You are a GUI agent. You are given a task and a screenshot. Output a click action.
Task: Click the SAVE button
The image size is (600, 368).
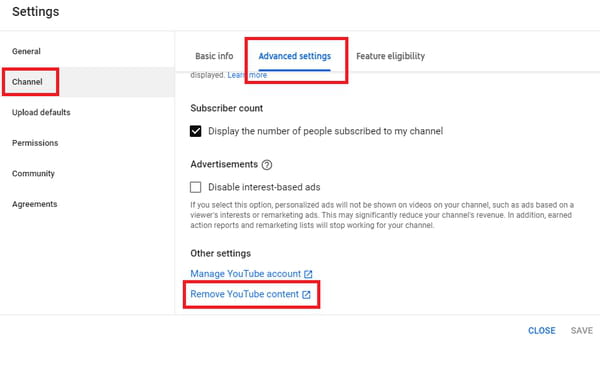(582, 331)
